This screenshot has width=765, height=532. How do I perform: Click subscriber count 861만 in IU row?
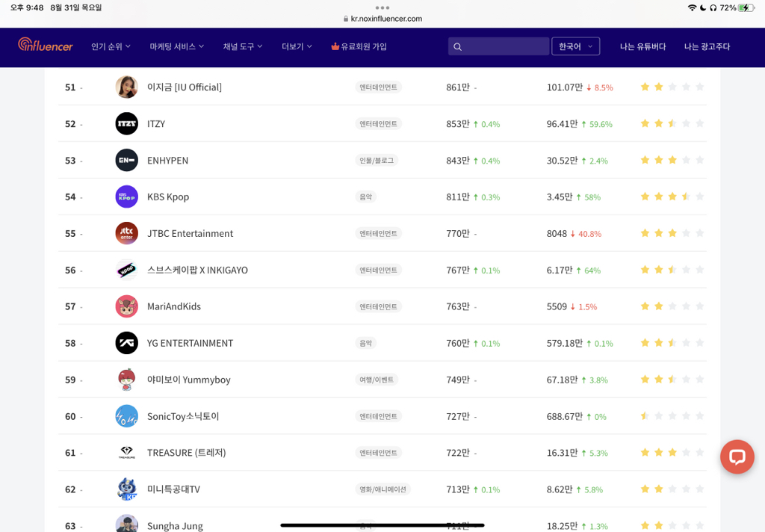pyautogui.click(x=458, y=87)
